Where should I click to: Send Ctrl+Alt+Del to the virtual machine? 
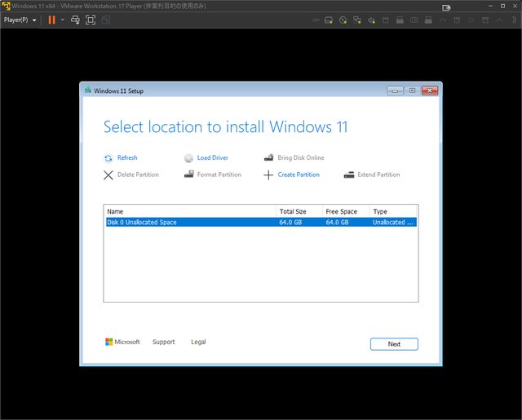(76, 20)
